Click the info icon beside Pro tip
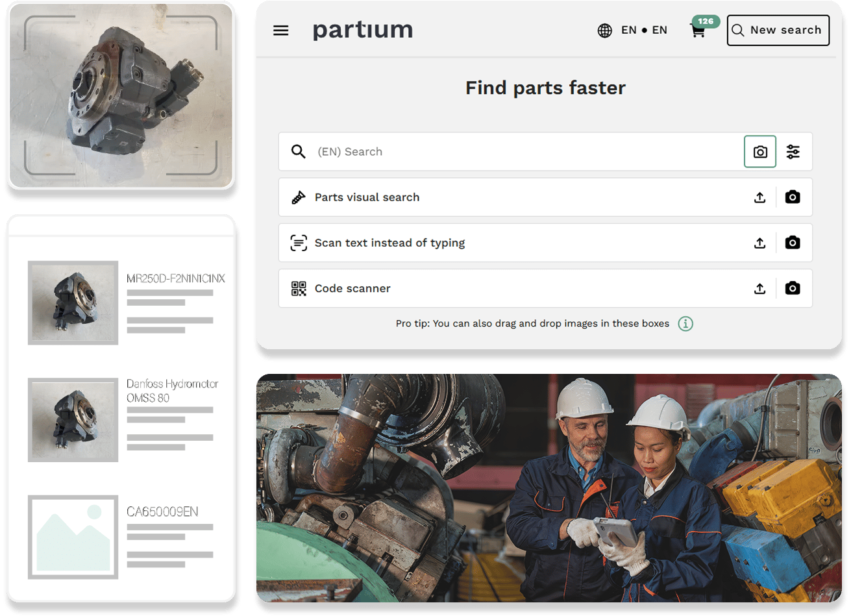Image resolution: width=851 pixels, height=616 pixels. click(x=685, y=323)
